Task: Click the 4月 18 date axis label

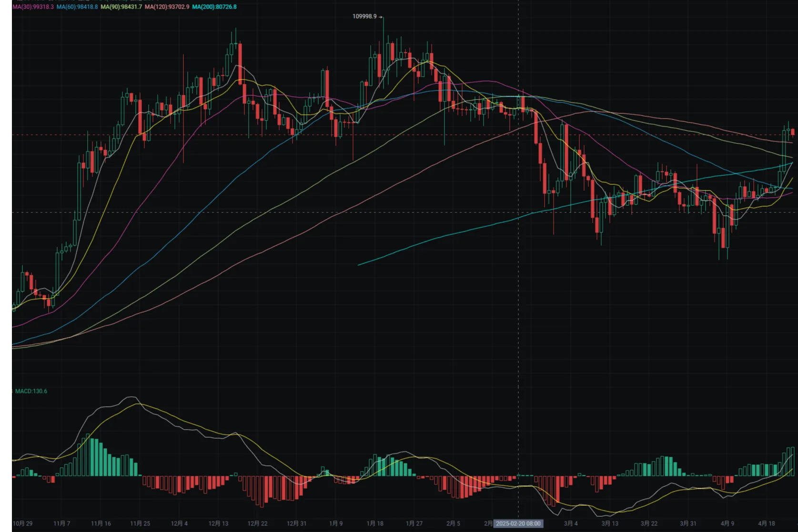Action: coord(767,523)
